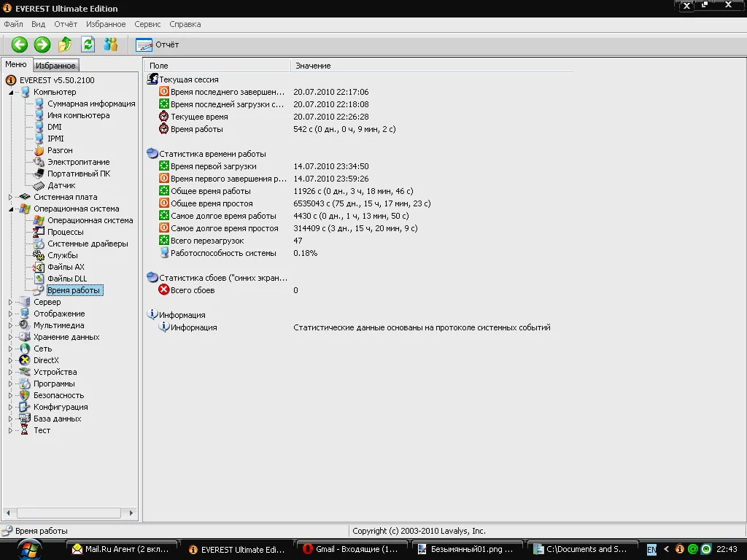This screenshot has width=747, height=560.
Task: Open the Программы tree item
Action: (54, 384)
